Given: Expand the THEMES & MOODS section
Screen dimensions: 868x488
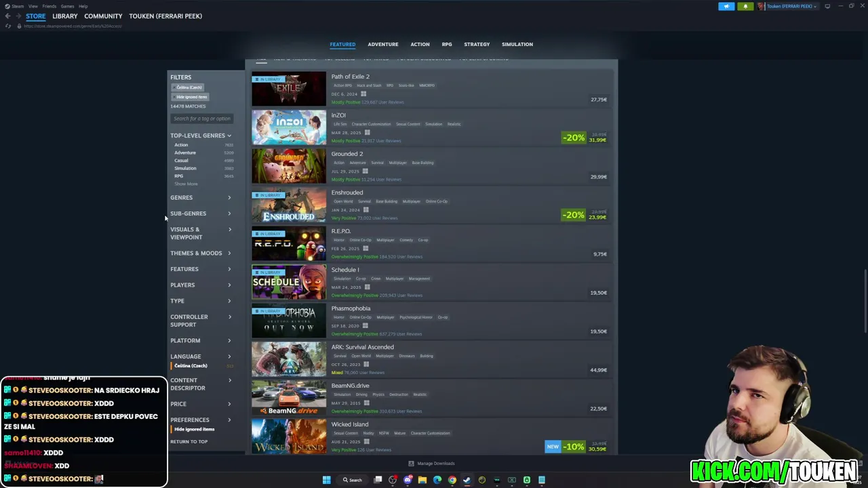Looking at the screenshot, I should (x=201, y=253).
